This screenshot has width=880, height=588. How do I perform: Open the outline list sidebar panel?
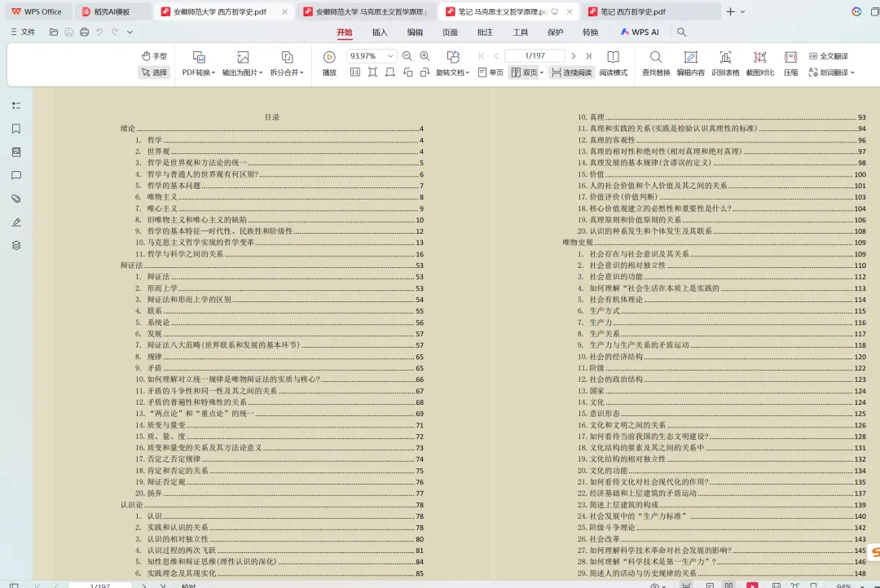tap(16, 106)
